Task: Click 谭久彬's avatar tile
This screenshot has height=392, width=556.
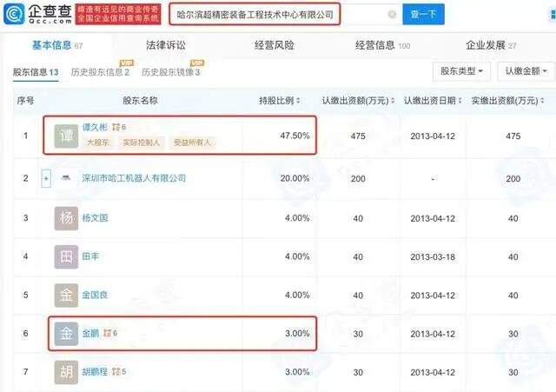Action: coord(66,134)
